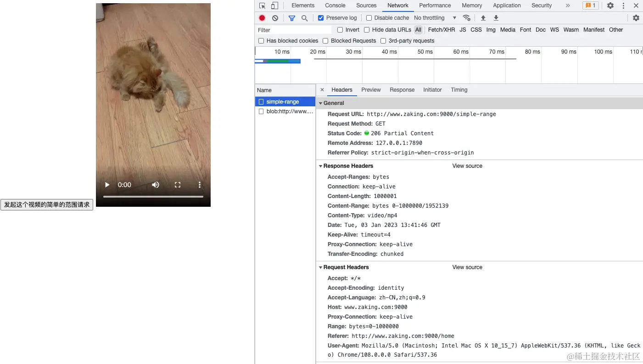Viewport: 643px width, 364px height.
Task: Enter fullscreen on the video
Action: pyautogui.click(x=178, y=185)
